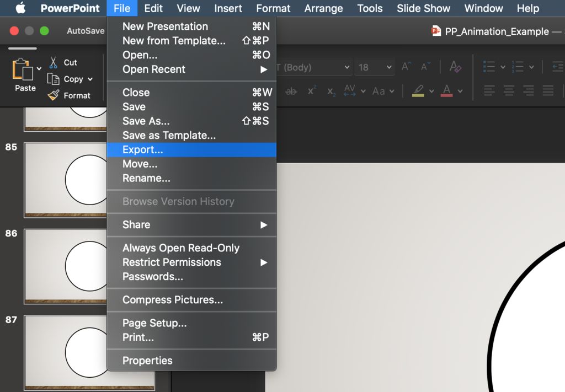Open Change Case dropdown arrow
This screenshot has width=565, height=392.
(x=392, y=91)
